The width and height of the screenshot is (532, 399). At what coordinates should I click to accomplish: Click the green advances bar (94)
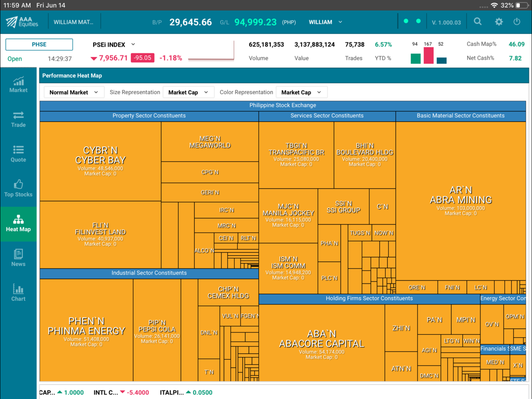415,59
